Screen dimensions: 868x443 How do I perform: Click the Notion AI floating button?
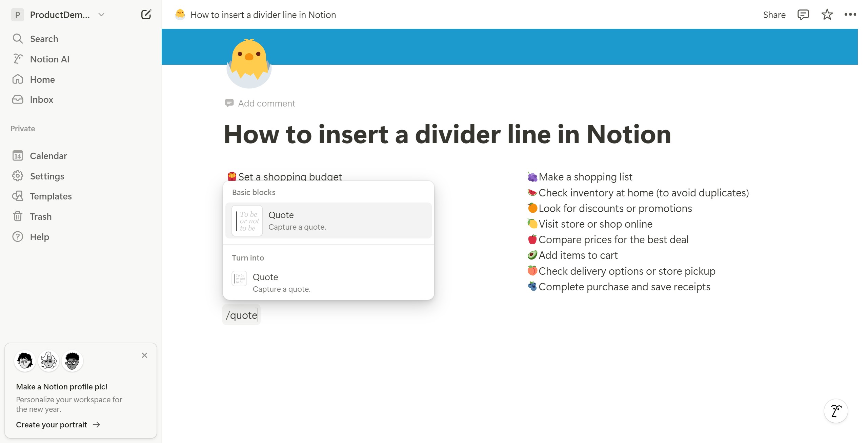tap(836, 411)
